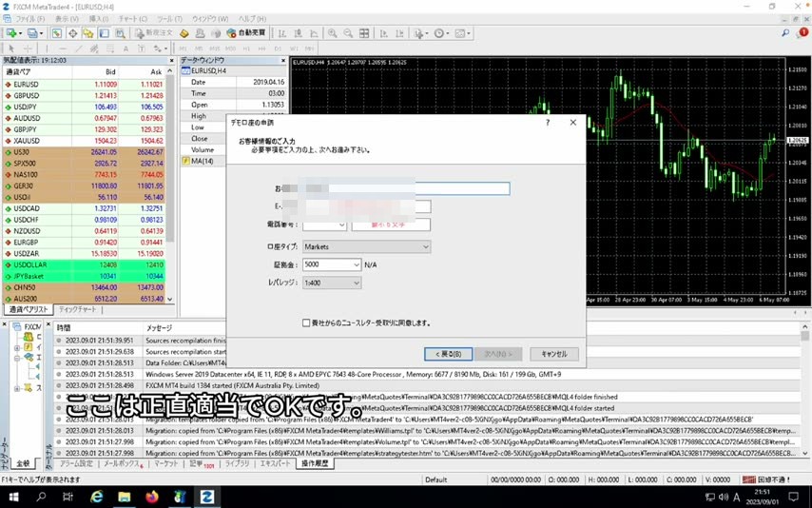Image resolution: width=812 pixels, height=508 pixels.
Task: Toggle the 自動売買 auto trading button
Action: coord(246,33)
